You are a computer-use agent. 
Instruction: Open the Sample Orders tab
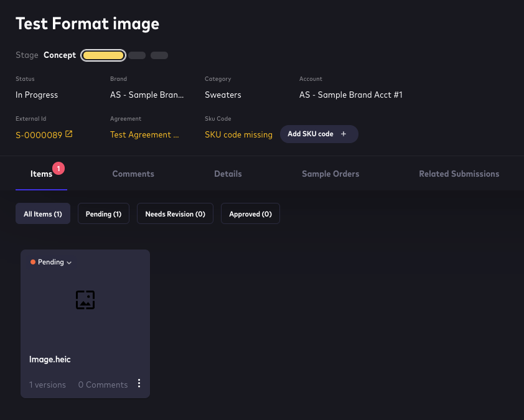[x=330, y=174]
